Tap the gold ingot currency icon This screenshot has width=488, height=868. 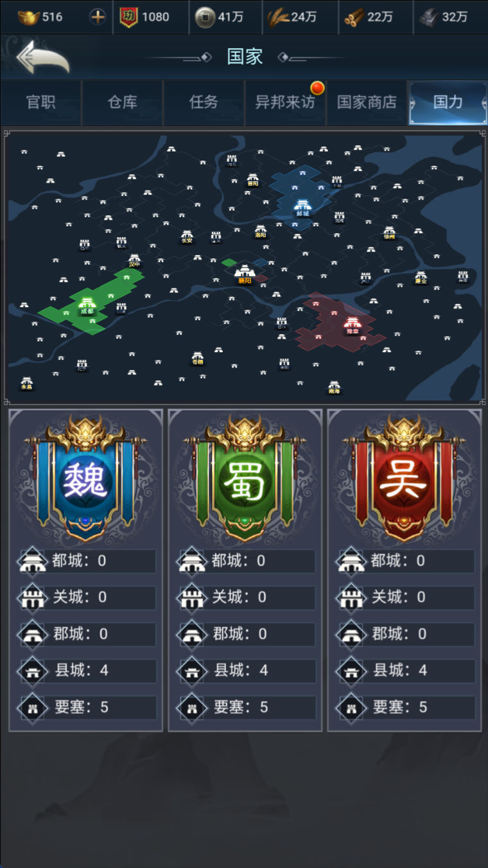click(28, 17)
